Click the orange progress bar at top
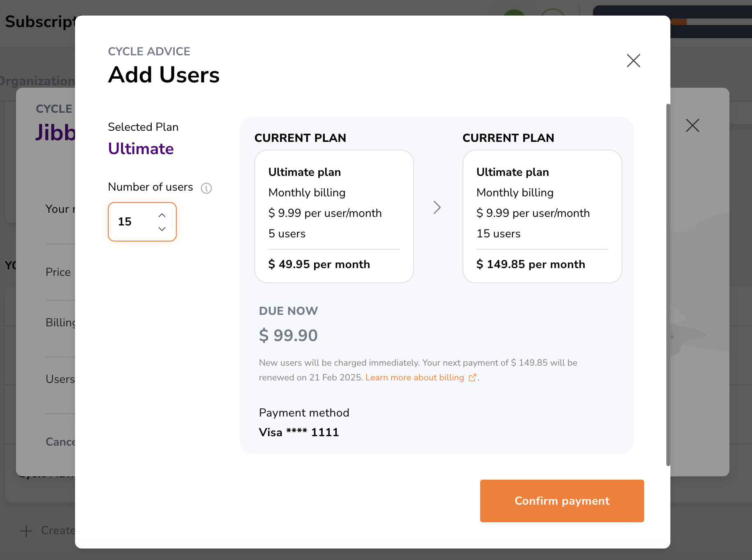Viewport: 752px width, 560px height. 679,22
